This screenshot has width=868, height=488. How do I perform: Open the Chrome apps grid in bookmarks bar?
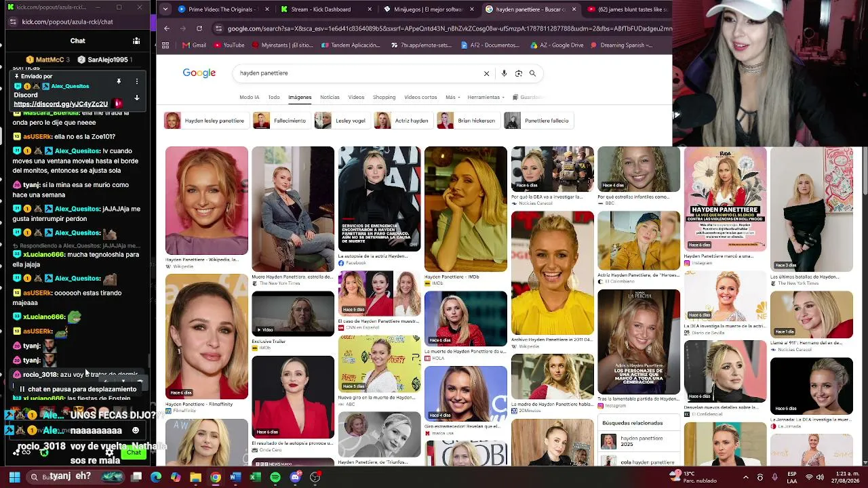(x=165, y=45)
